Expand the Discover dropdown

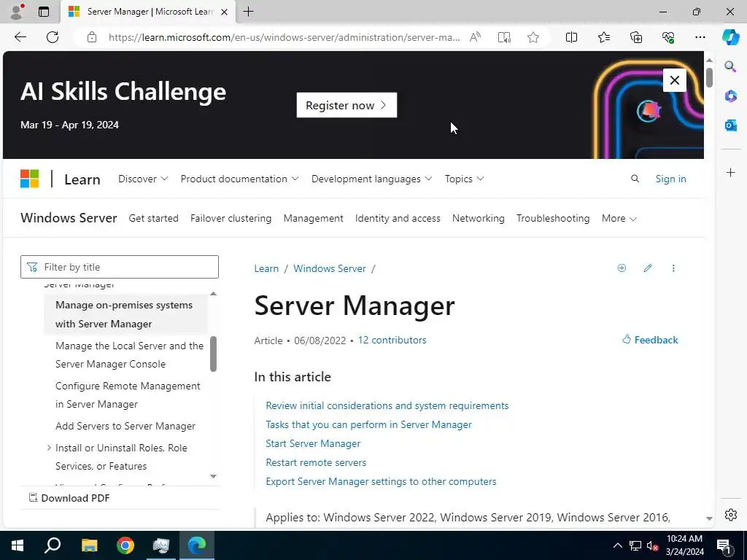(x=143, y=179)
